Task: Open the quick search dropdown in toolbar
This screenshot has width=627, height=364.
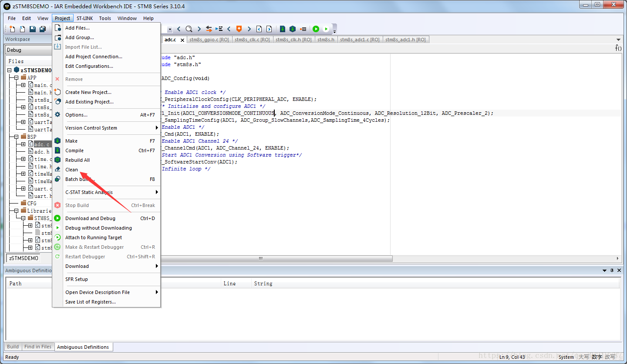Action: [170, 29]
